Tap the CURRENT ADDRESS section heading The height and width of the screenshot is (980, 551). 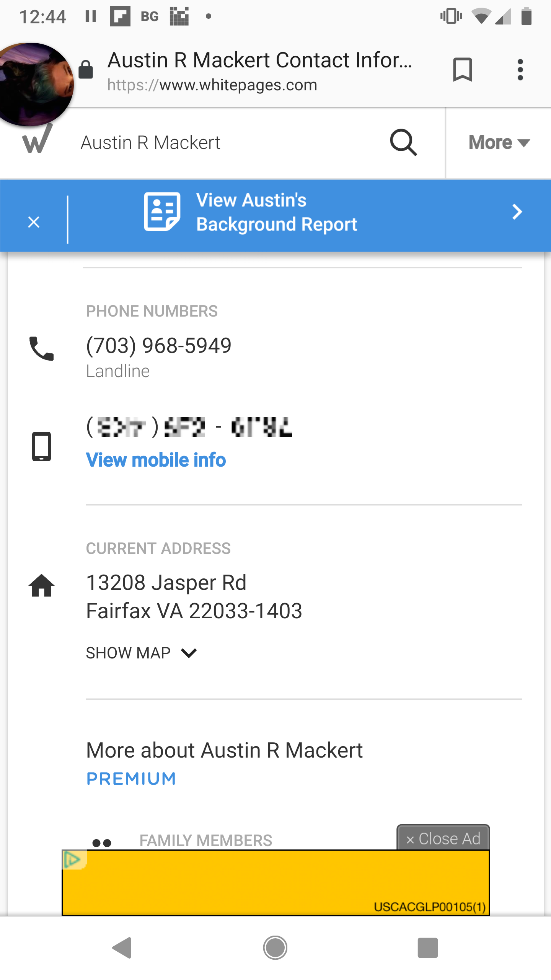pos(158,549)
